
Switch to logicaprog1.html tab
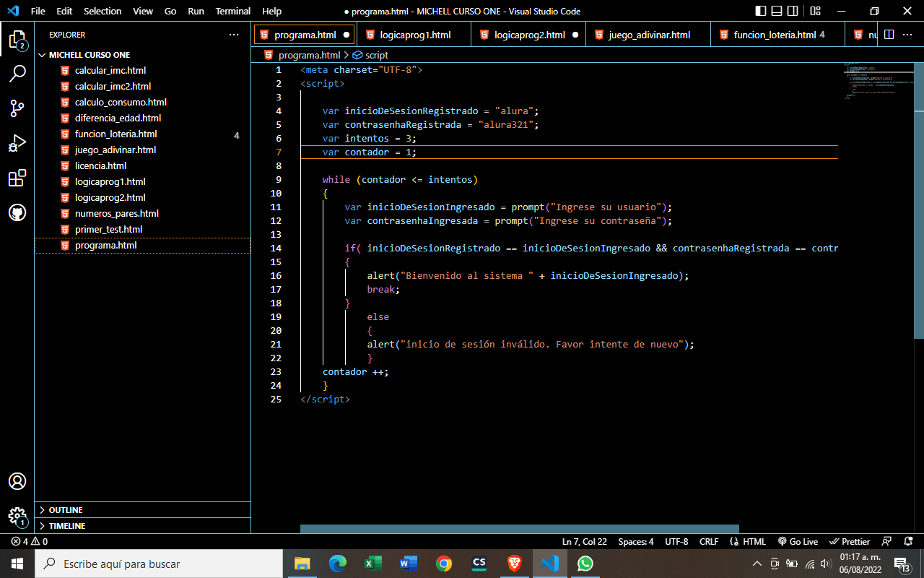(x=415, y=35)
